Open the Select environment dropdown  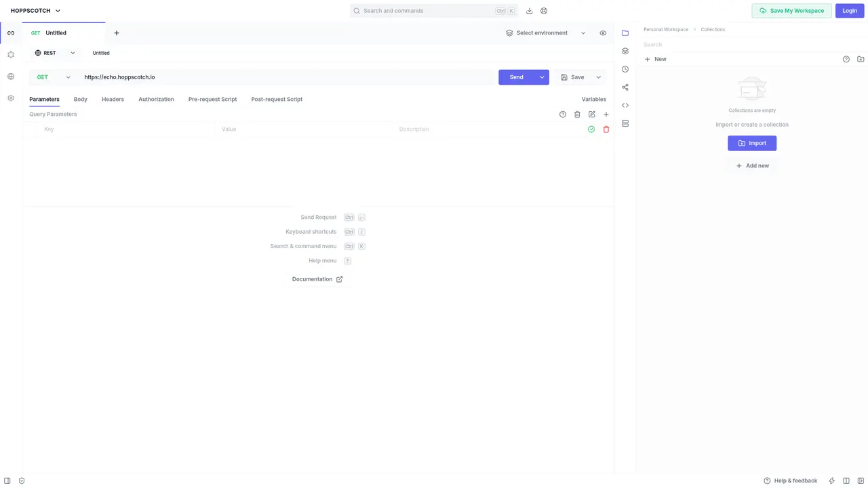click(546, 33)
